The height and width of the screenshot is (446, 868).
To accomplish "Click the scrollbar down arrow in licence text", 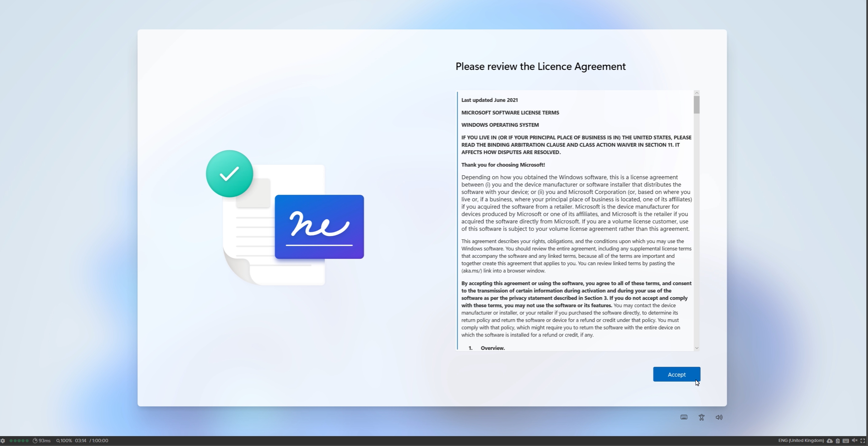I will [x=697, y=348].
